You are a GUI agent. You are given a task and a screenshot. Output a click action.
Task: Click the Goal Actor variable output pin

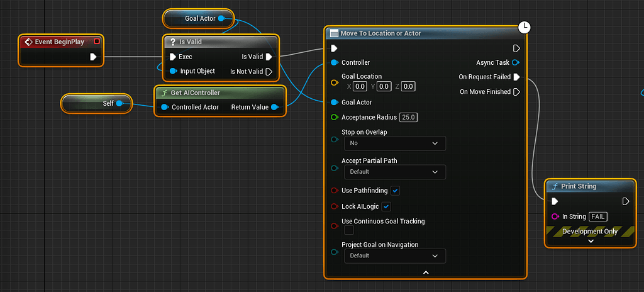221,18
